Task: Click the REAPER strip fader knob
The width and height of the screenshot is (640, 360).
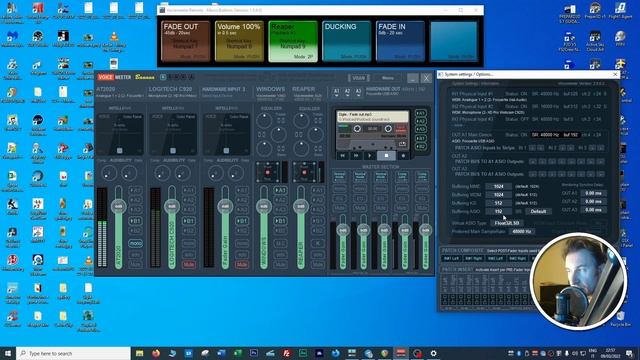Action: (301, 207)
